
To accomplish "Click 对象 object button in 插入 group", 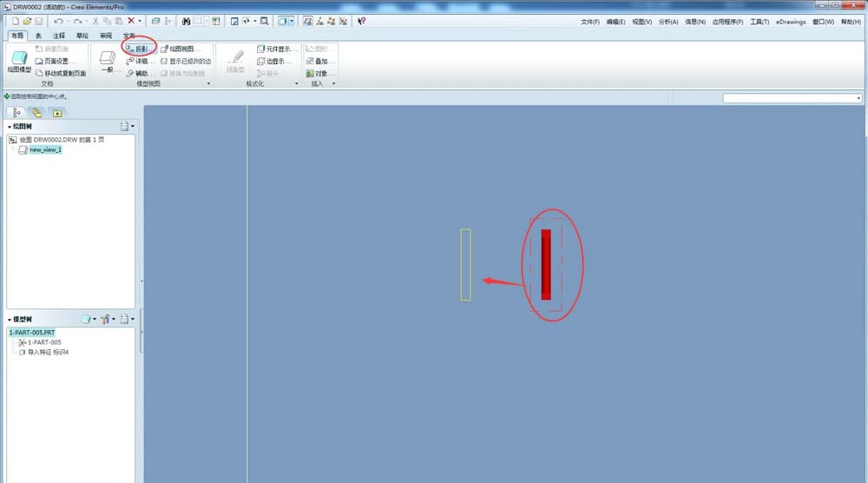I will [x=320, y=73].
